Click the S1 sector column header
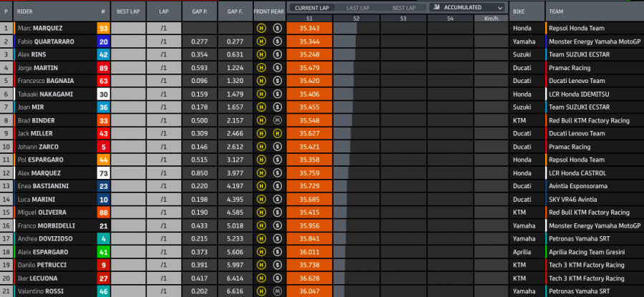The image size is (644, 297). (x=308, y=17)
